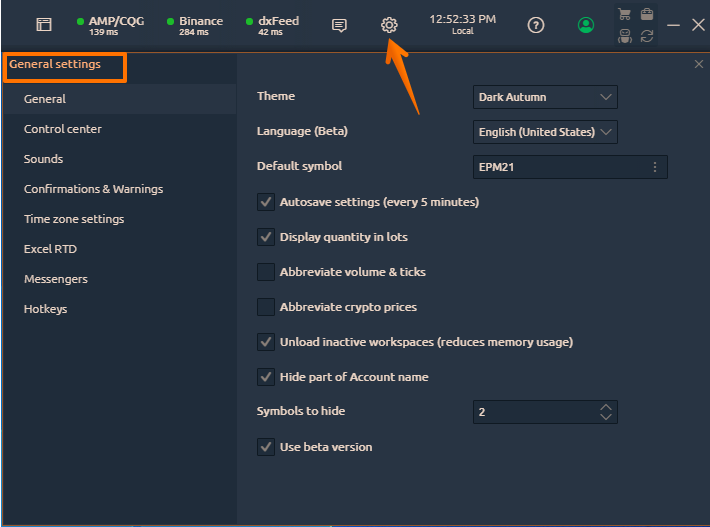
Task: Click the refresh arrows icon
Action: [x=647, y=36]
